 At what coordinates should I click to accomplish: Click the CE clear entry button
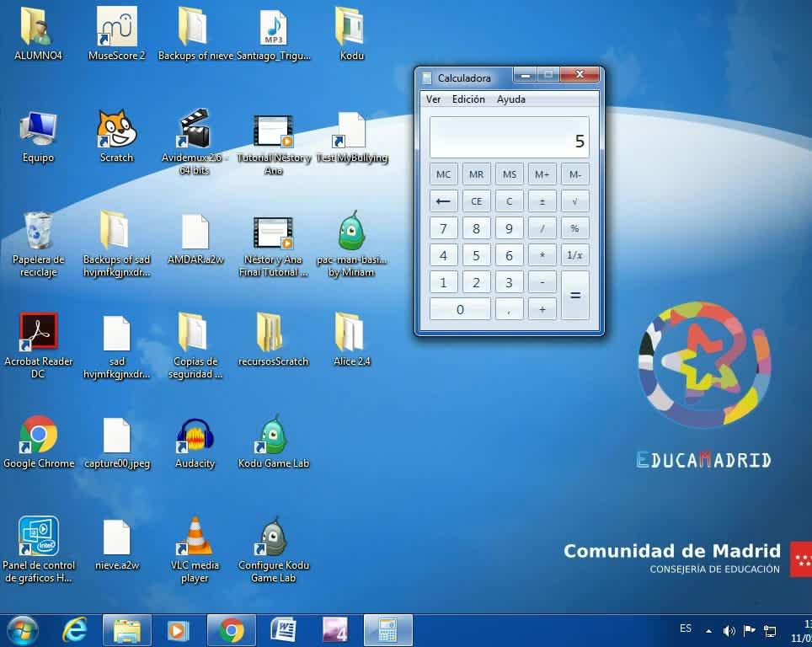[477, 201]
